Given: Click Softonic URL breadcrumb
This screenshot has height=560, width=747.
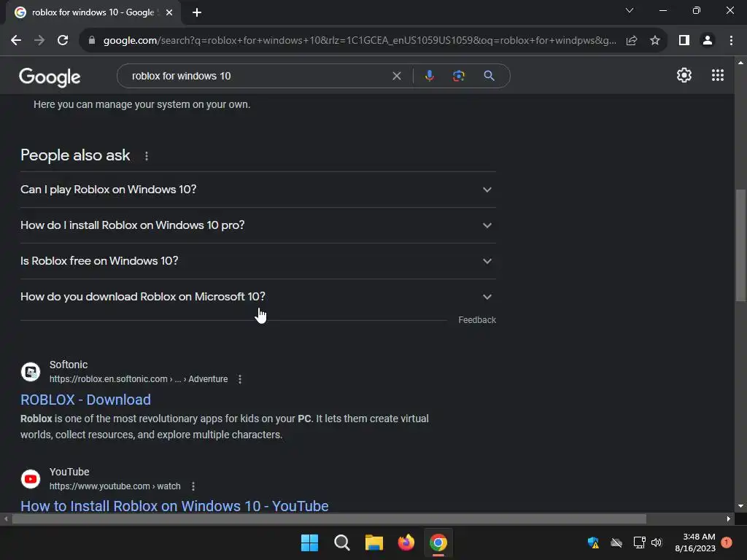Looking at the screenshot, I should coord(139,379).
